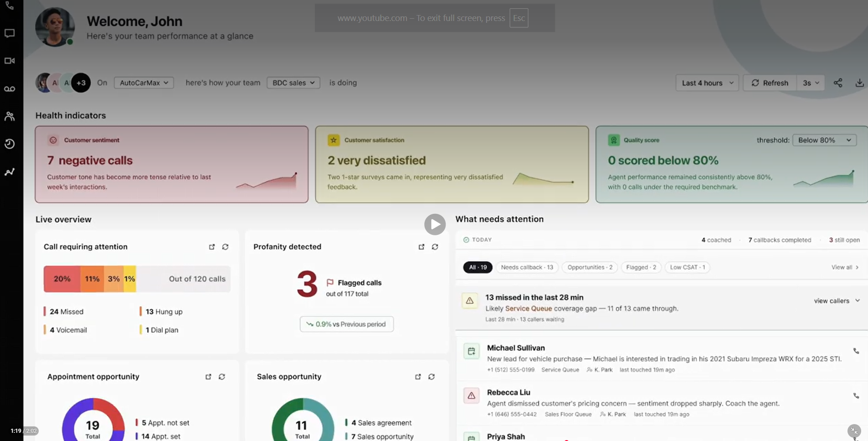
Task: Open the Customer sentiment negative calls card
Action: (172, 165)
